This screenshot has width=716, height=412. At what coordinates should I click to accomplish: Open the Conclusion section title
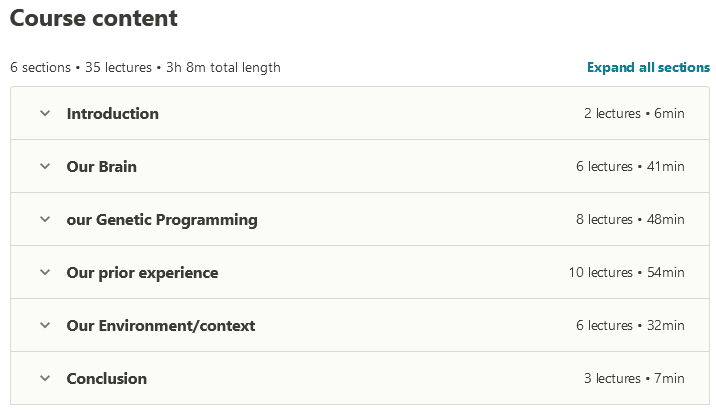pos(106,379)
